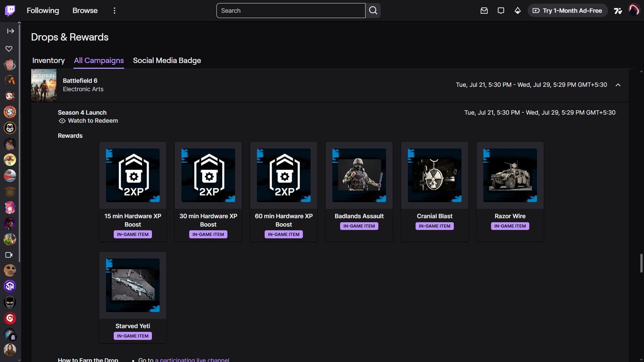Select the Razor Wire reward image
The width and height of the screenshot is (644, 362).
pos(510,175)
